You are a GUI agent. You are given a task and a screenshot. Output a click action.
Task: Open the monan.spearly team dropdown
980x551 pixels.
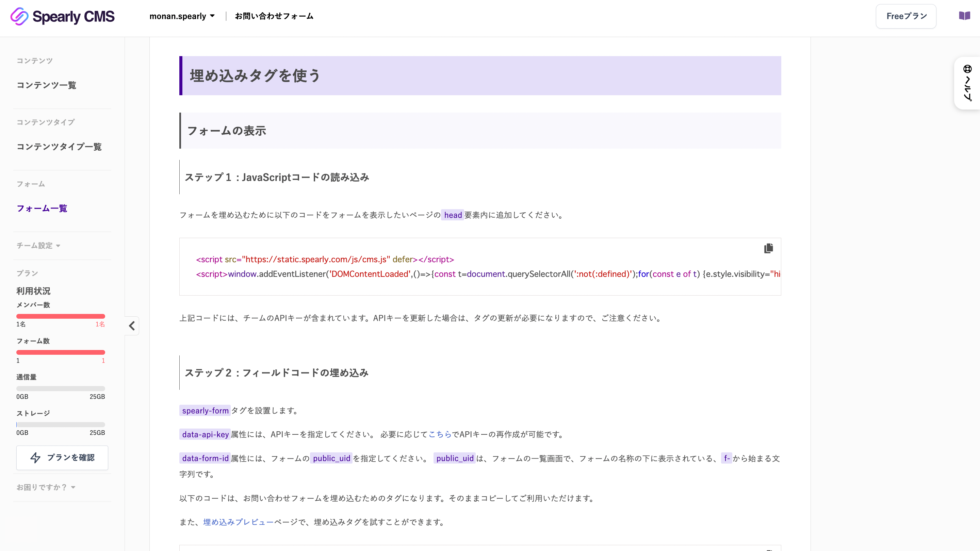(182, 16)
